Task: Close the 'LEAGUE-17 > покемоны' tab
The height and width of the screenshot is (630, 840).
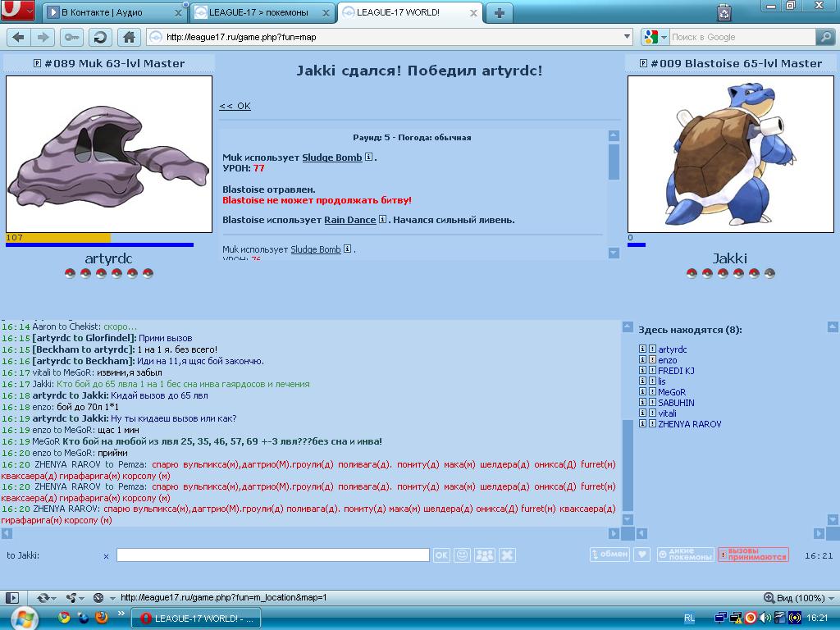Action: (x=326, y=13)
